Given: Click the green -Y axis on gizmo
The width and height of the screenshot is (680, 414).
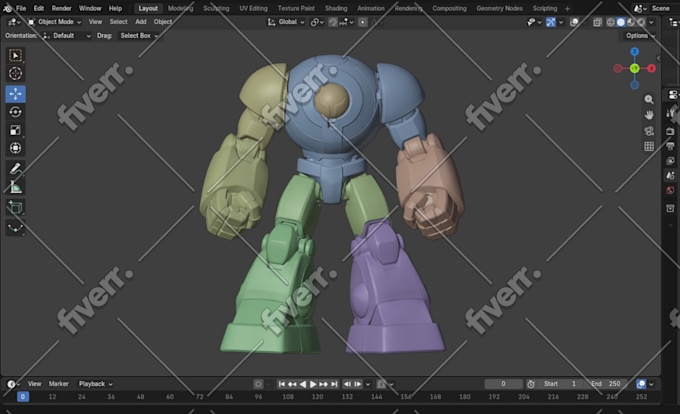Looking at the screenshot, I should click(x=634, y=68).
